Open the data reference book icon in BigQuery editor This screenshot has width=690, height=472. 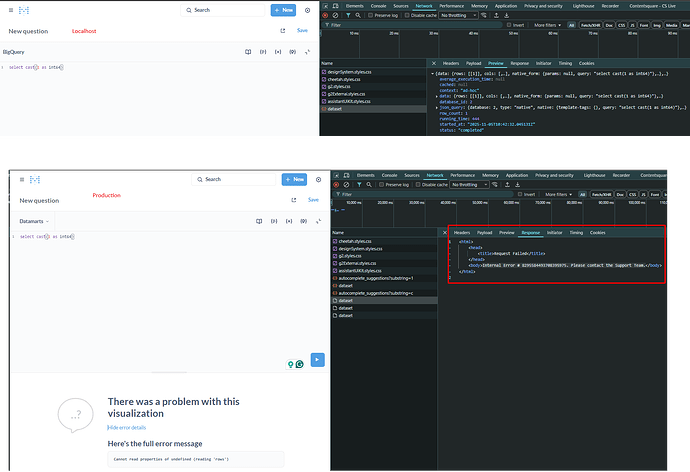[x=247, y=51]
